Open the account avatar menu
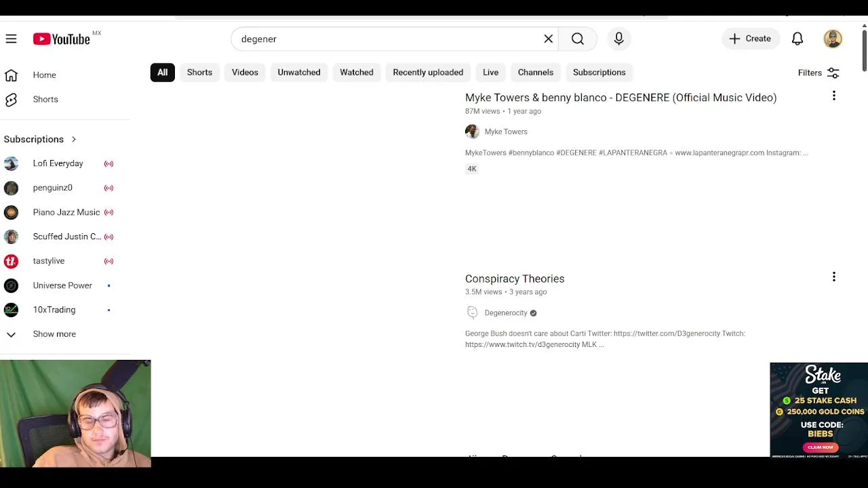Screen dimensions: 868x488 [833, 39]
